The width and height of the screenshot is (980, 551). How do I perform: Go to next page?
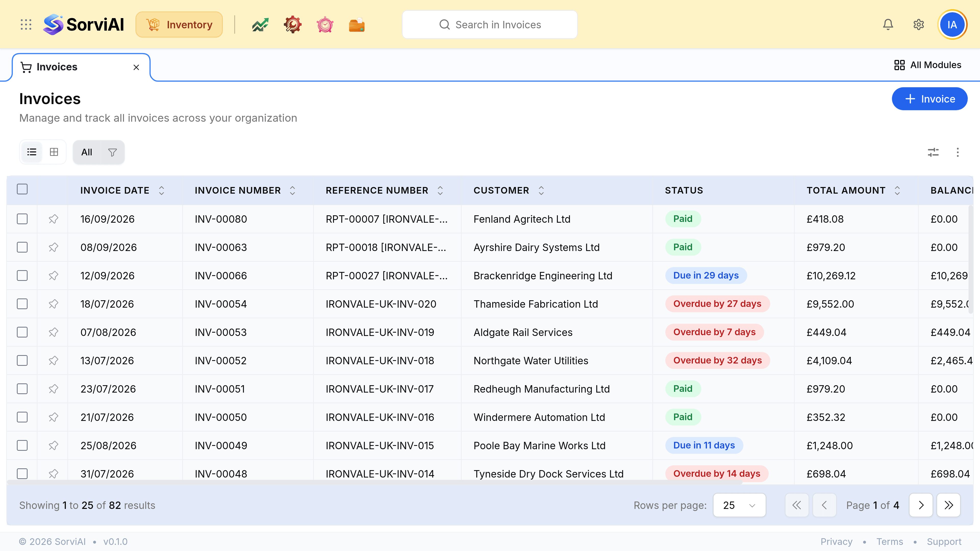(921, 505)
